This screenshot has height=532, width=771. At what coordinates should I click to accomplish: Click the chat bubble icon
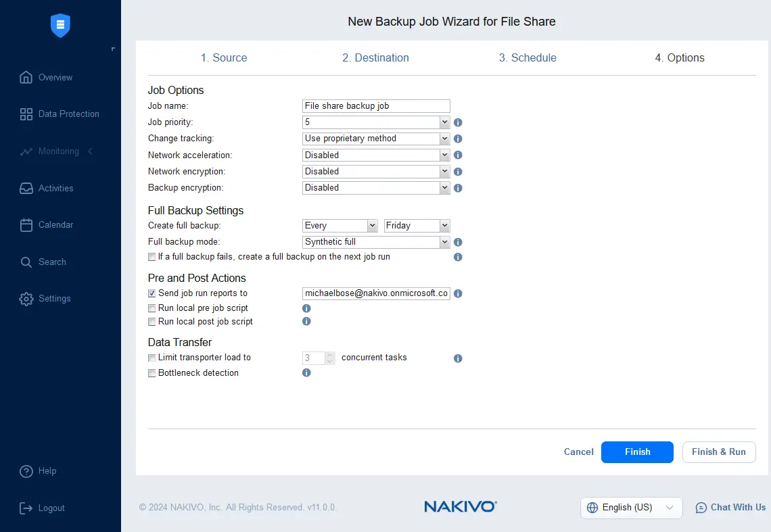click(x=701, y=508)
